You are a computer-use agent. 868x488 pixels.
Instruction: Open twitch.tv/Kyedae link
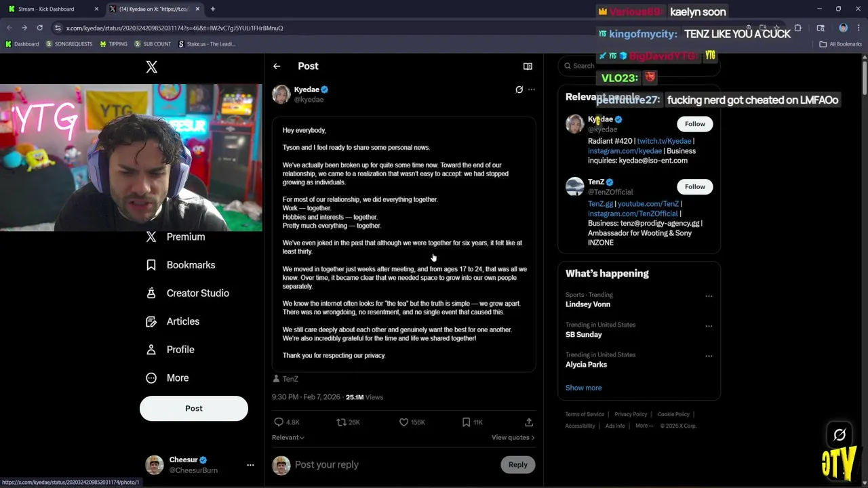pos(664,141)
